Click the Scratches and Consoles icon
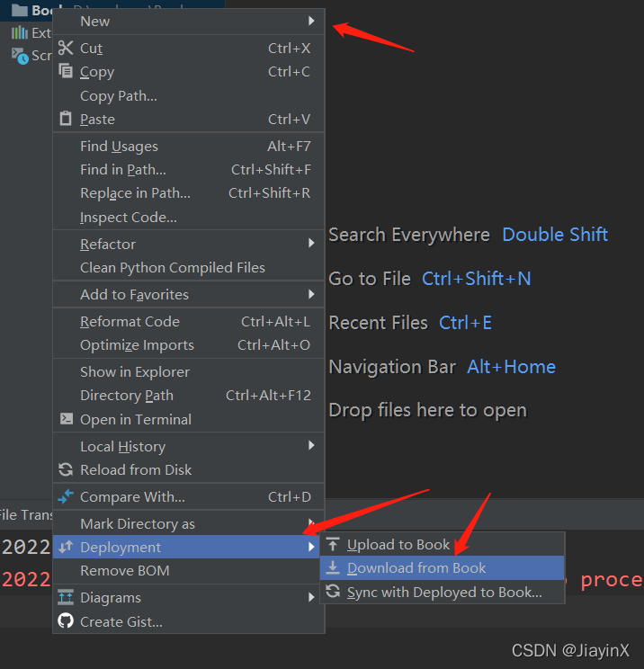Image resolution: width=644 pixels, height=669 pixels. coord(20,56)
